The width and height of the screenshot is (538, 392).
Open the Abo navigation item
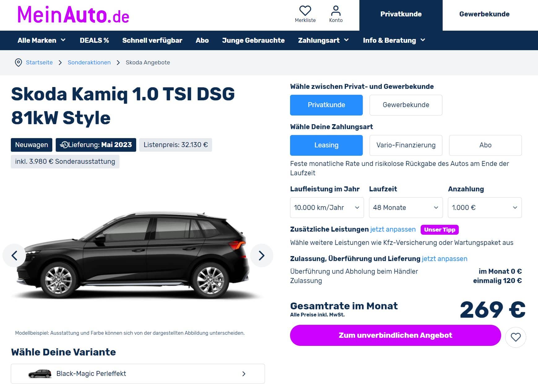(x=202, y=40)
